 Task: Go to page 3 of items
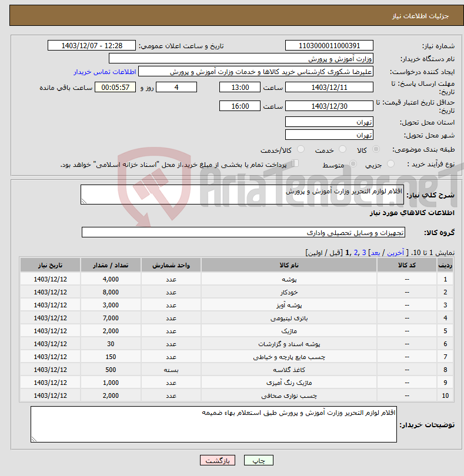[363, 253]
